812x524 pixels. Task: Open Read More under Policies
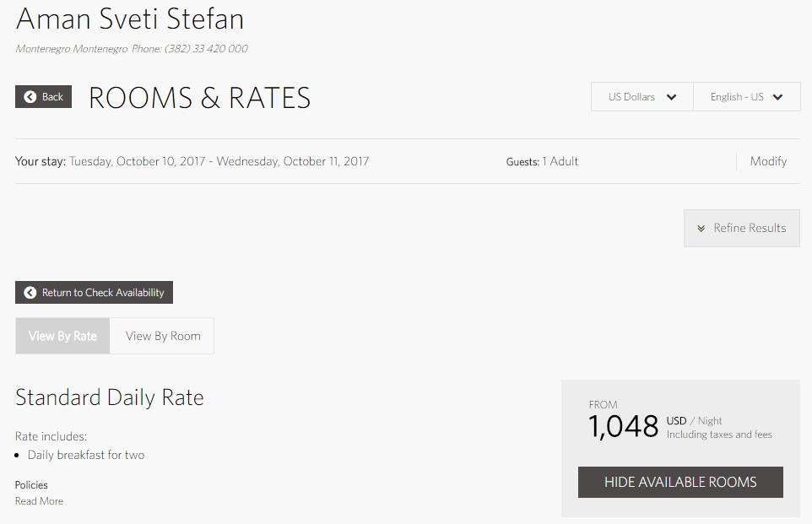tap(39, 500)
